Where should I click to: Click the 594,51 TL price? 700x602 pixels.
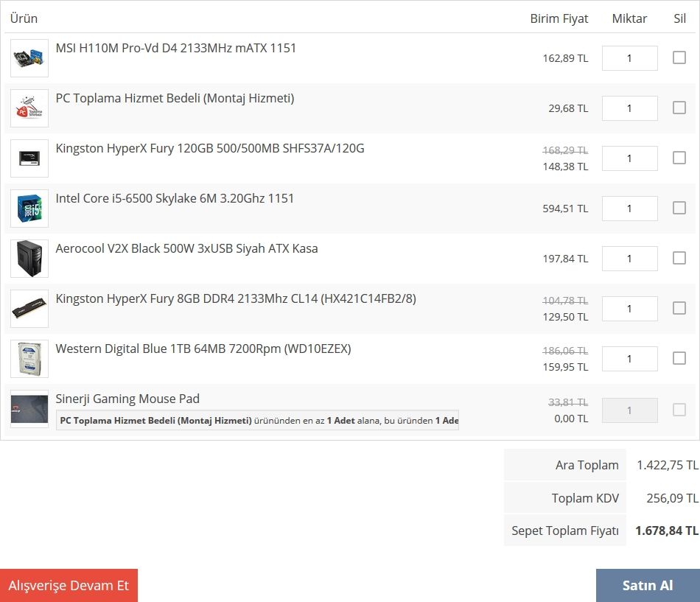565,209
